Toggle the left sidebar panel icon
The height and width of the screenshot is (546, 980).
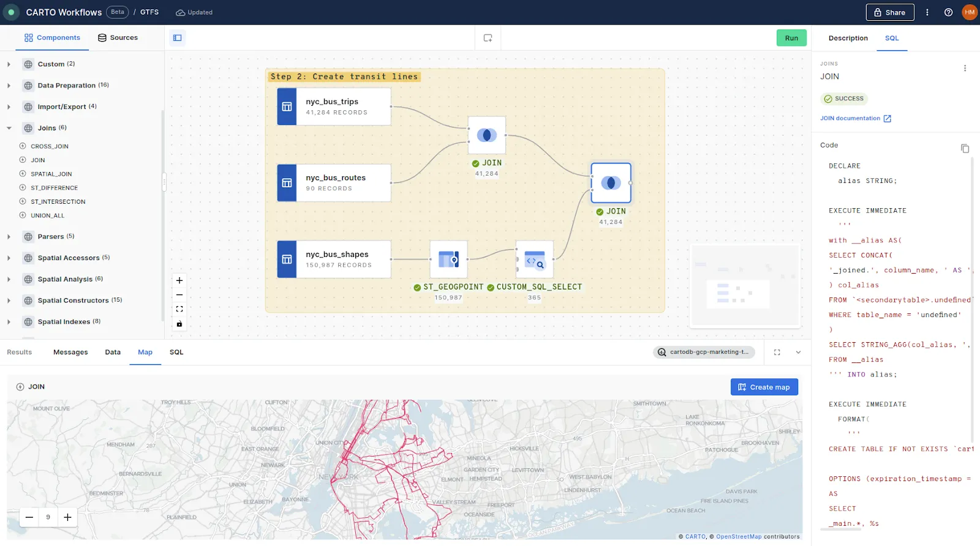click(x=177, y=38)
